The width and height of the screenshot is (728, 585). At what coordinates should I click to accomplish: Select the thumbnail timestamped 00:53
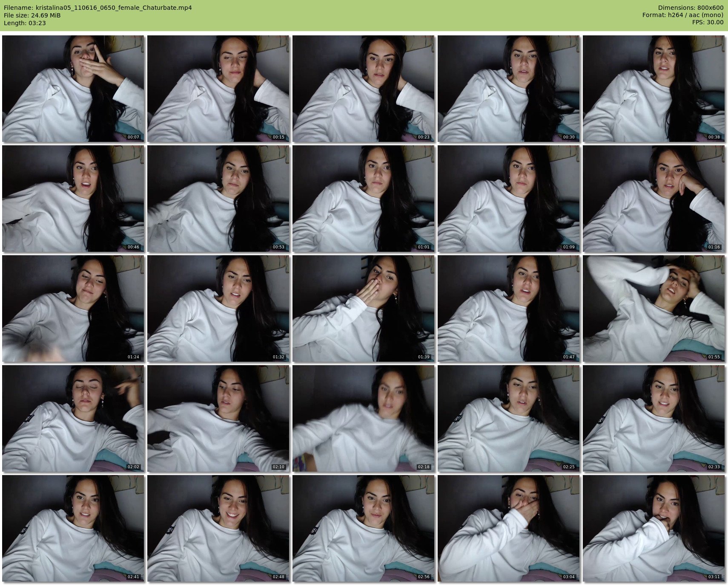(218, 199)
